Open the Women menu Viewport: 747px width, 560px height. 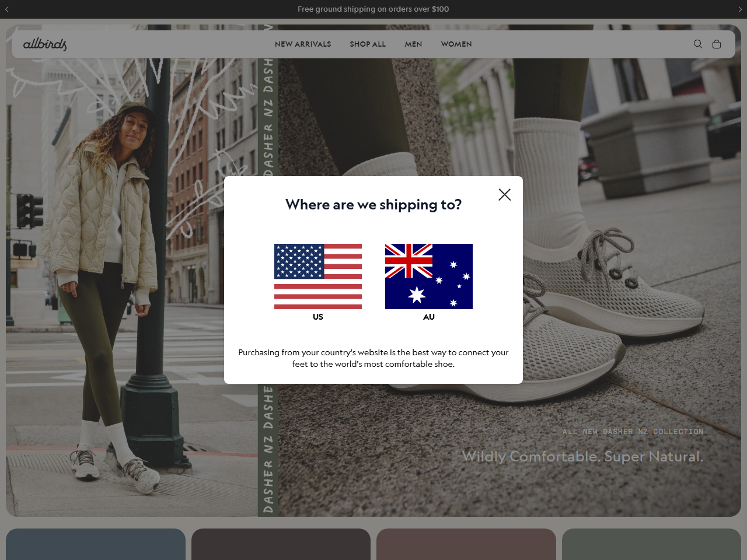point(456,44)
